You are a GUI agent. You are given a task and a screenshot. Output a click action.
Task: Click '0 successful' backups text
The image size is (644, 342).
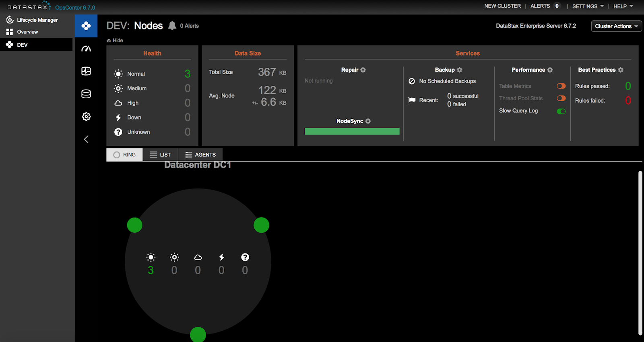(x=463, y=96)
